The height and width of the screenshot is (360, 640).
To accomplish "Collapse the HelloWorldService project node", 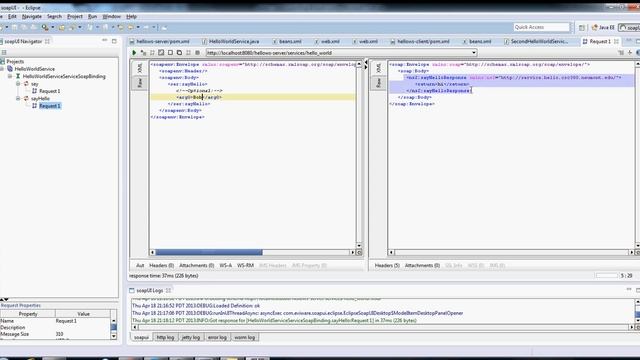I will click(2, 69).
